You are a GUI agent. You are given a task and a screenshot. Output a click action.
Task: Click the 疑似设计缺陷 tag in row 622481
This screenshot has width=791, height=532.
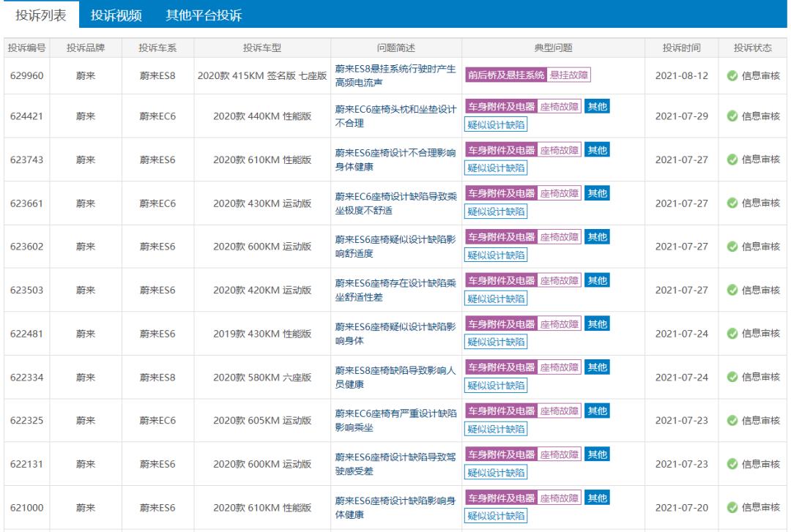pyautogui.click(x=496, y=342)
